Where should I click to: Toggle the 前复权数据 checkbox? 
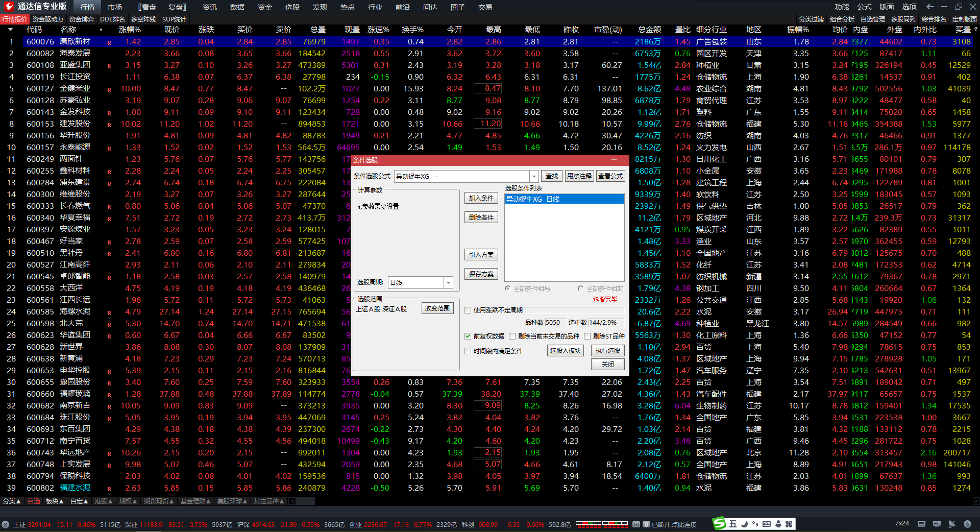pyautogui.click(x=468, y=336)
